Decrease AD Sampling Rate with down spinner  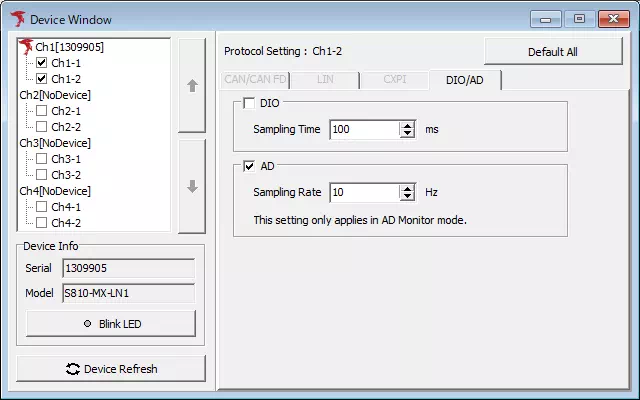pyautogui.click(x=407, y=197)
